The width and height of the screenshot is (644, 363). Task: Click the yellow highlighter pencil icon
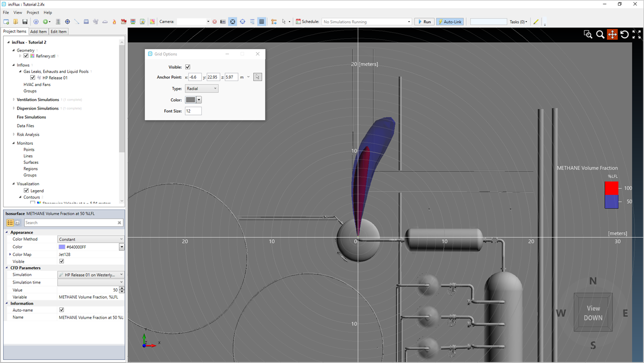click(536, 22)
